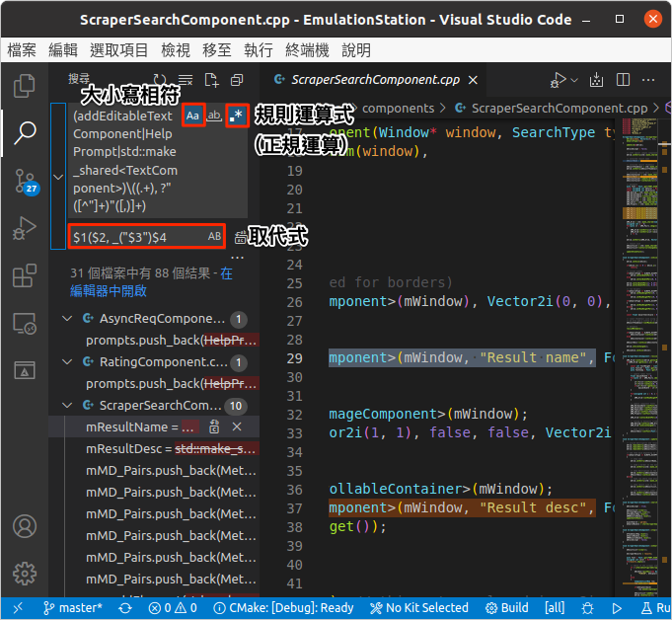
Task: Open the 移至 menu
Action: pyautogui.click(x=217, y=50)
